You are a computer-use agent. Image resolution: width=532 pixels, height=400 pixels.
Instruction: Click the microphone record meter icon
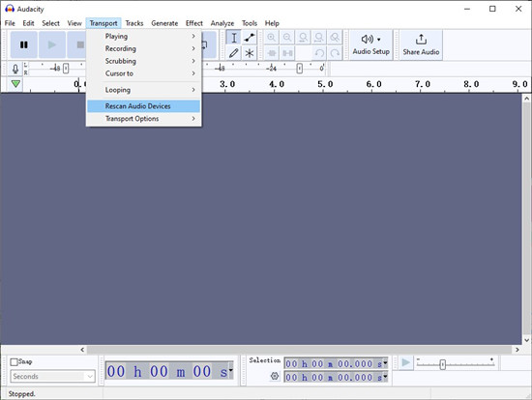point(15,69)
